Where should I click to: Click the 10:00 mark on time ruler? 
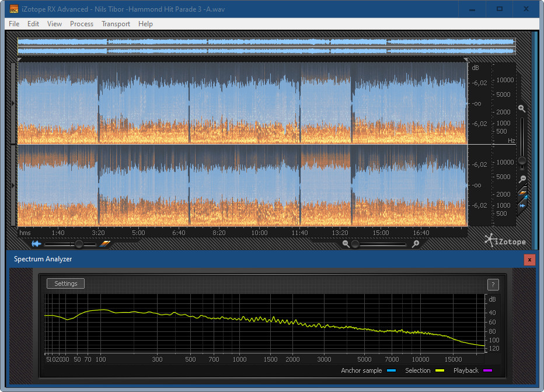260,233
